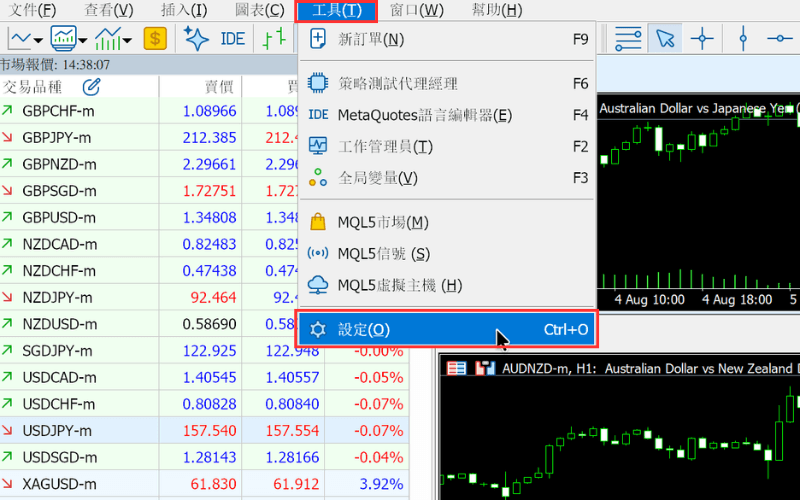Select the USDCAD-m symbol row

tap(204, 378)
